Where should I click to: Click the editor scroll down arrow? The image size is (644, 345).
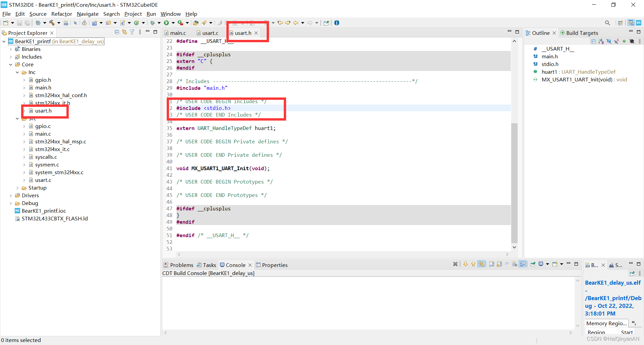pos(514,247)
